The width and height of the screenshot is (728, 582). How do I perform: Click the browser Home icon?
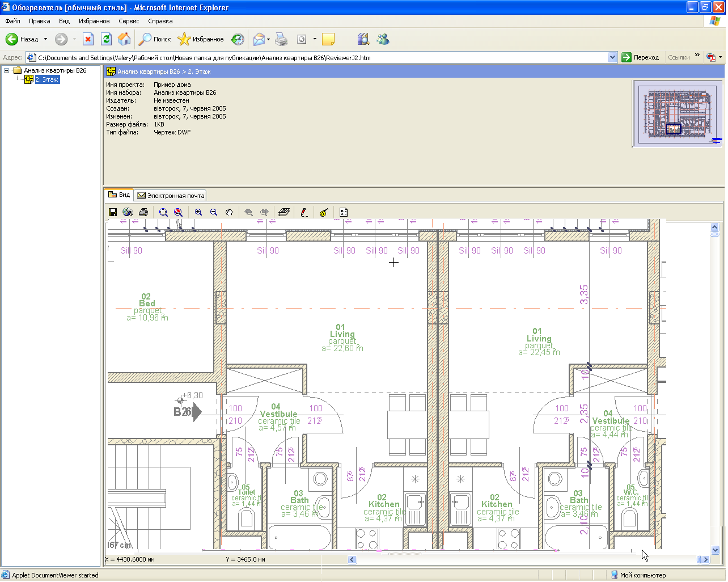click(x=124, y=39)
